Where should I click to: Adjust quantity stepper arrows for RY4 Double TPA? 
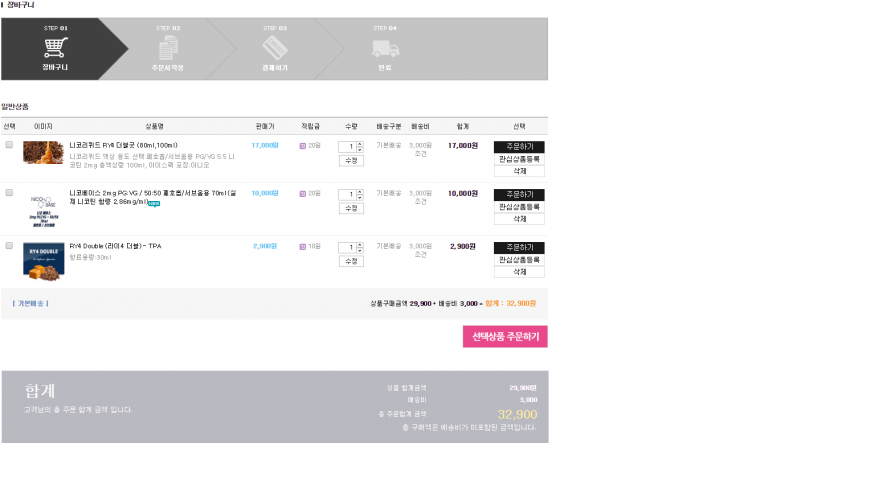(360, 247)
